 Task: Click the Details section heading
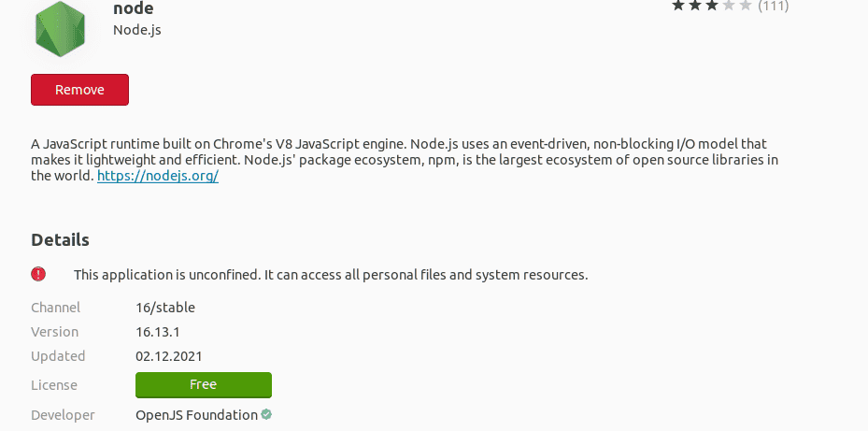coord(61,240)
